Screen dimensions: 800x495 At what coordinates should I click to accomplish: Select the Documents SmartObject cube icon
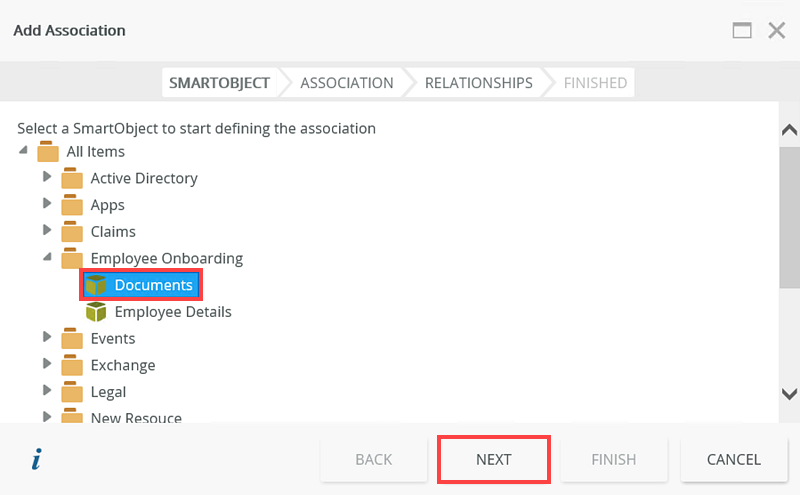[x=96, y=285]
